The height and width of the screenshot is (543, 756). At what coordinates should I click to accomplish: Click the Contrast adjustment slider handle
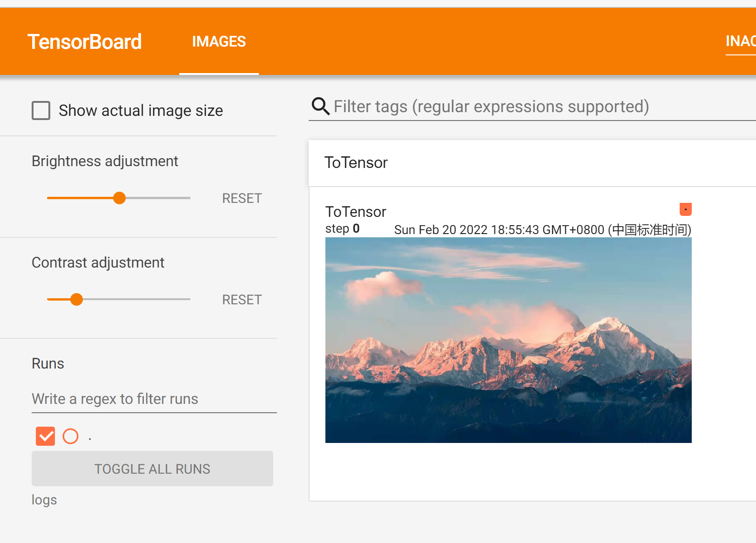click(77, 300)
